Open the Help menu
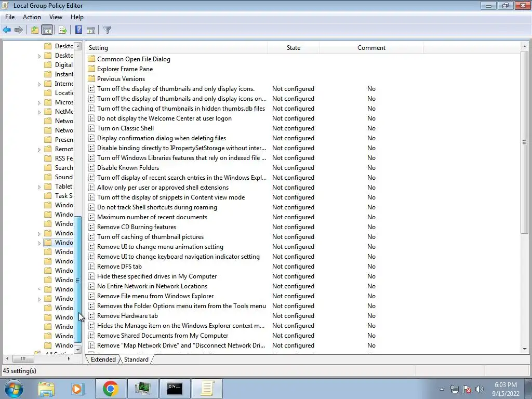Screen dimensions: 532x399 pos(77,17)
